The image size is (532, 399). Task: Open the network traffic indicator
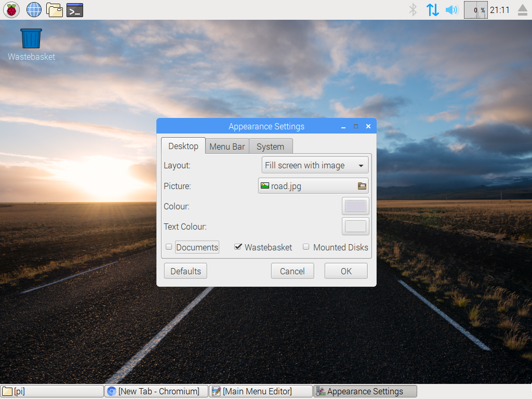point(432,10)
